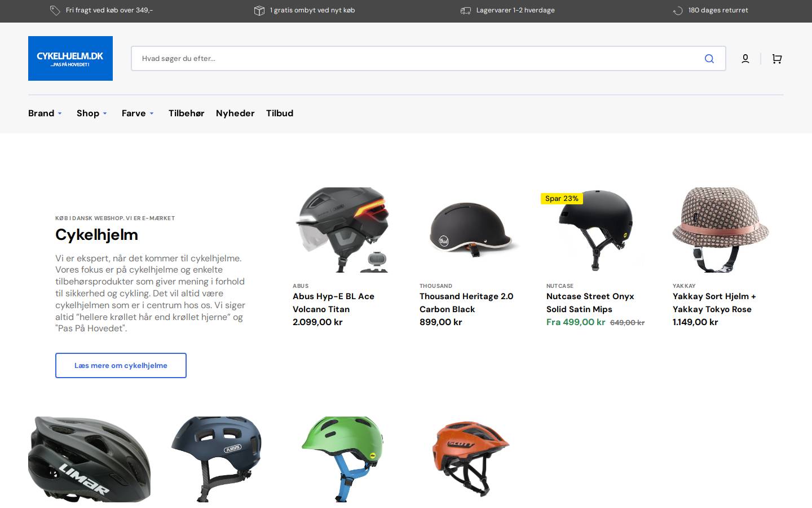Expand the Farve dropdown menu
This screenshot has width=812, height=508.
[138, 113]
